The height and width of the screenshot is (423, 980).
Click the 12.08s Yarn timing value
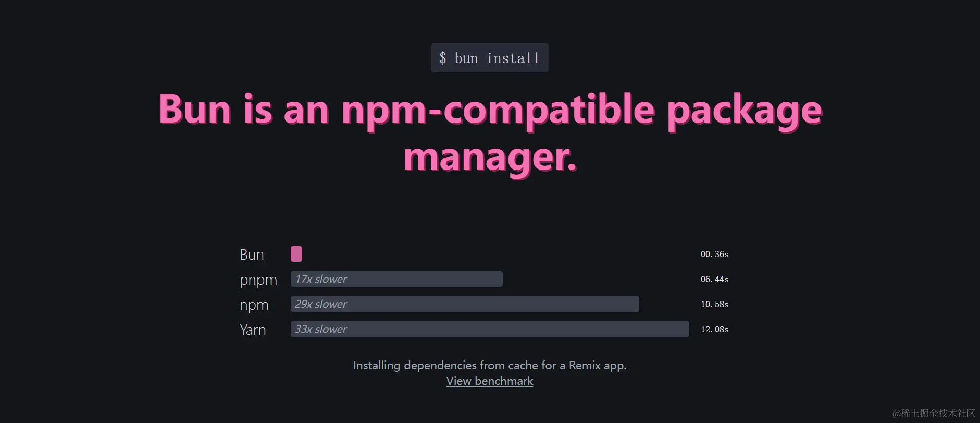(714, 329)
